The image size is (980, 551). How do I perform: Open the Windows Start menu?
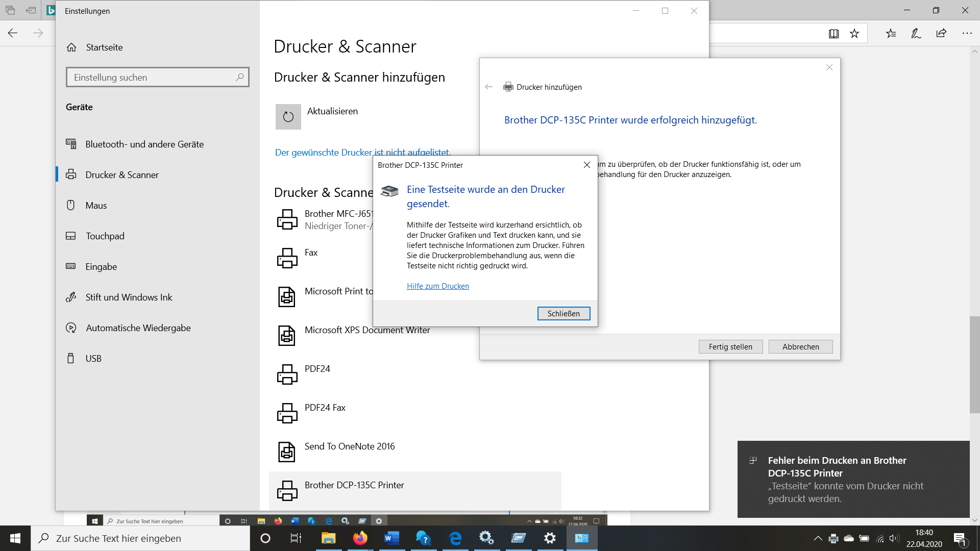pos(15,538)
